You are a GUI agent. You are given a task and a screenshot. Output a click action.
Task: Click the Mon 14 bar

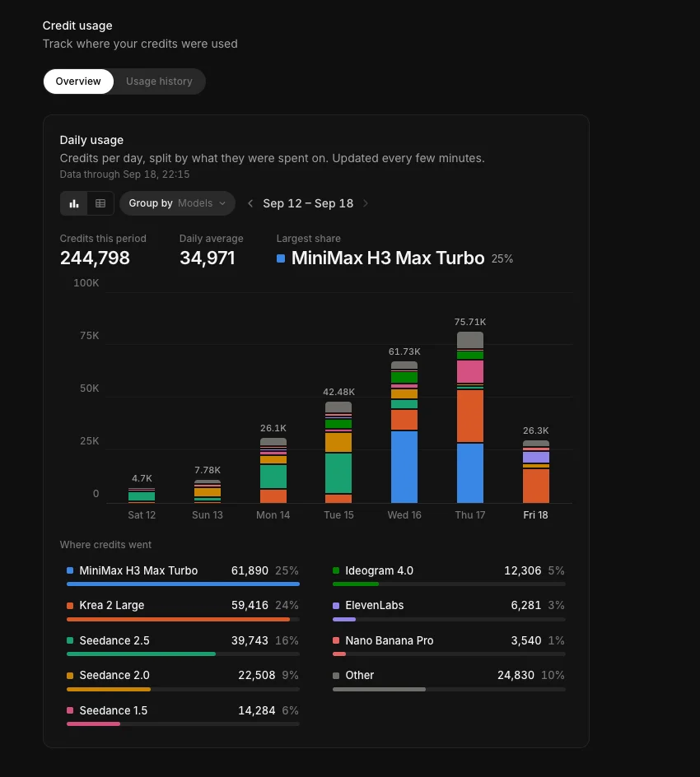tap(273, 470)
